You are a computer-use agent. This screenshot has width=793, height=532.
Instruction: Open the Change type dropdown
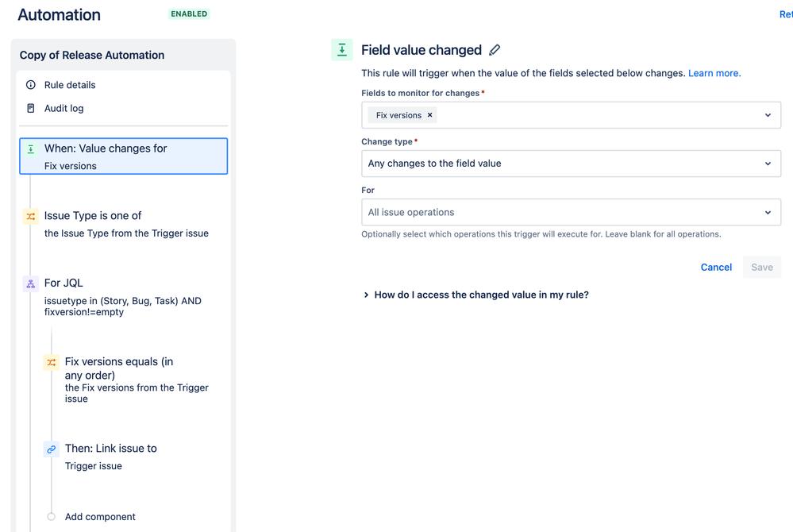(571, 164)
